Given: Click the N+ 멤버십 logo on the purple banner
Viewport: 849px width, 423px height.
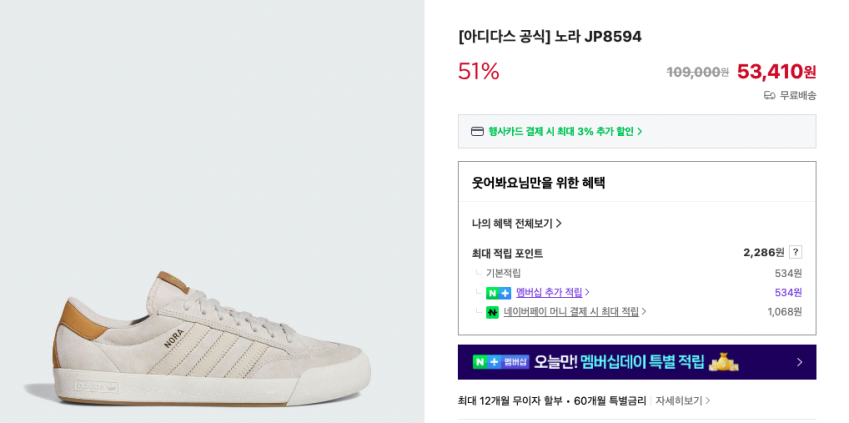Looking at the screenshot, I should (501, 362).
